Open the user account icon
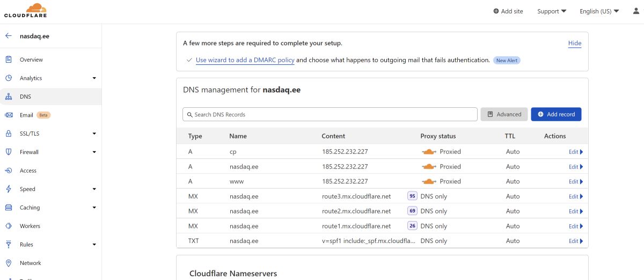This screenshot has width=644, height=280. [x=636, y=11]
